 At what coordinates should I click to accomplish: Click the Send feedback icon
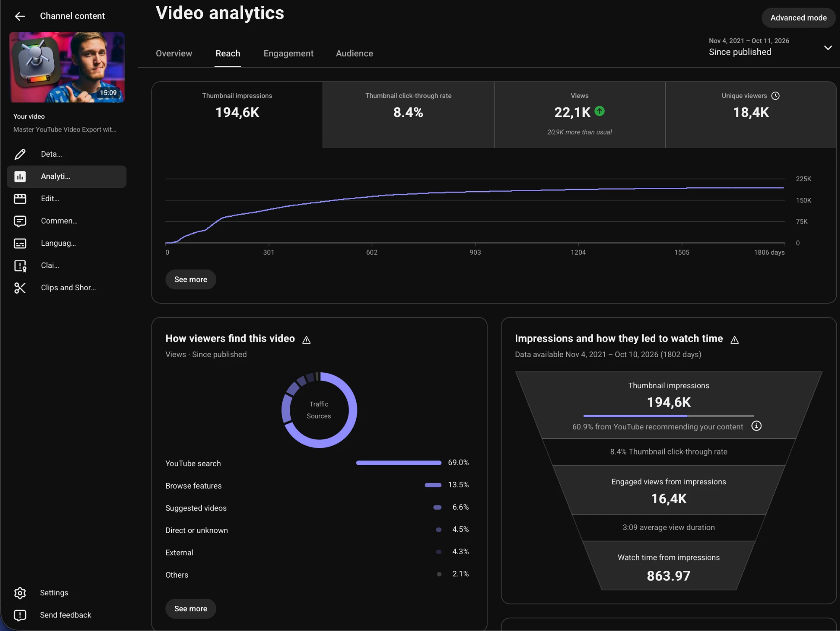20,615
